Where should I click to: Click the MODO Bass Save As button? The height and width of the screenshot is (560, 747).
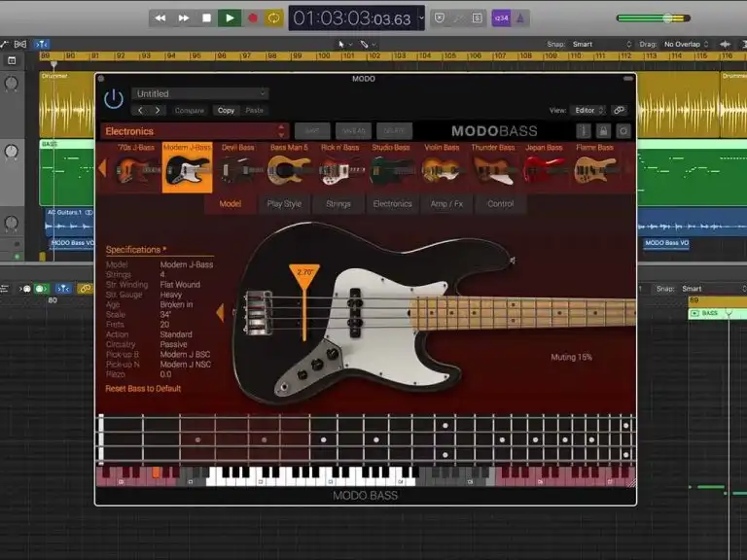353,131
